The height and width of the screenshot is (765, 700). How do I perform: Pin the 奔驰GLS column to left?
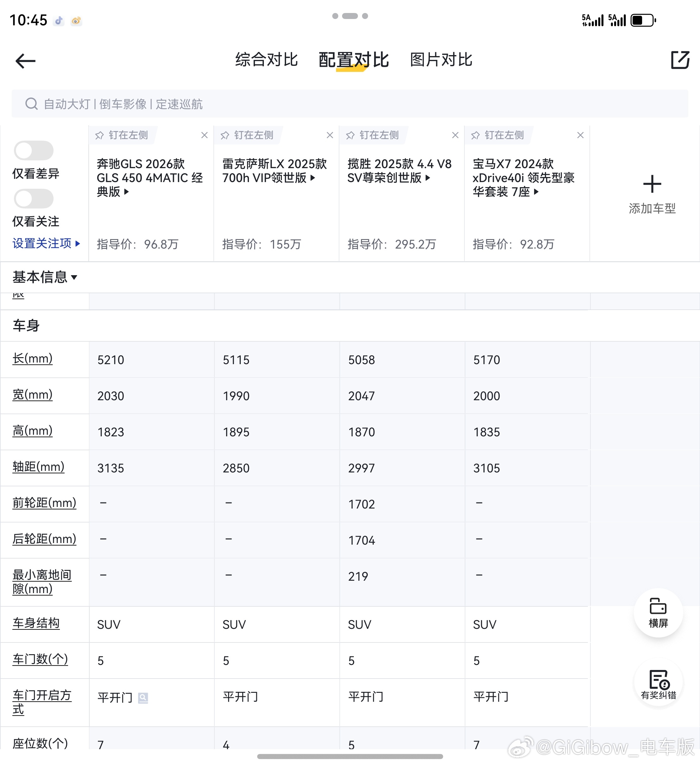(122, 135)
